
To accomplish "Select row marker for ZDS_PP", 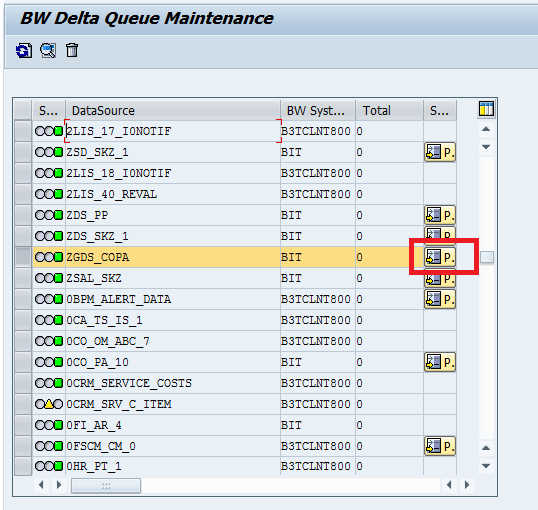I will (x=23, y=215).
